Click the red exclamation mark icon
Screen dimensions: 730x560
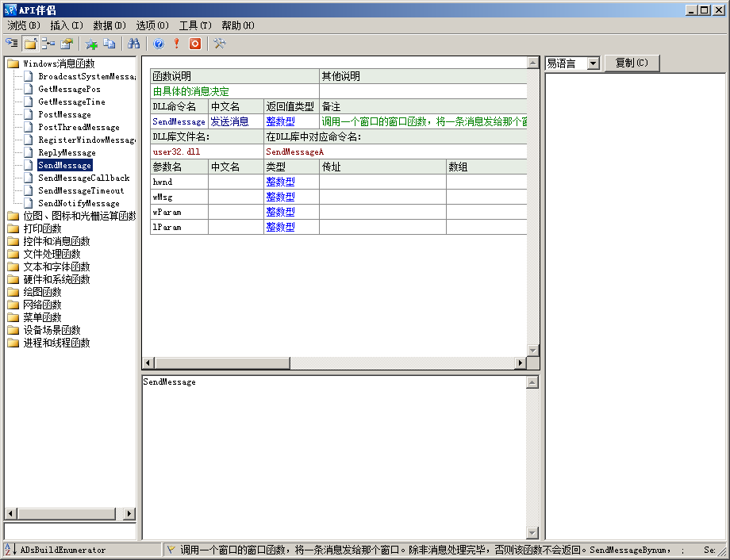coord(176,44)
